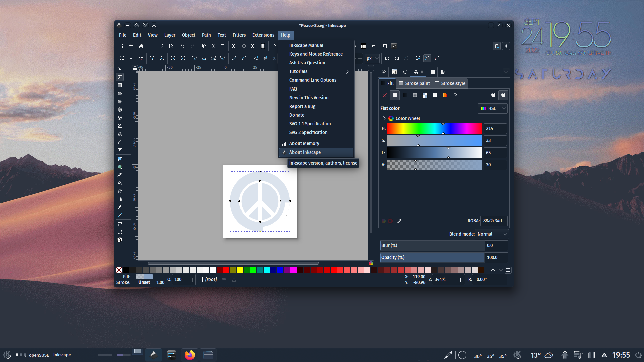This screenshot has width=644, height=362.
Task: Select the Tweak tool
Action: point(120,191)
